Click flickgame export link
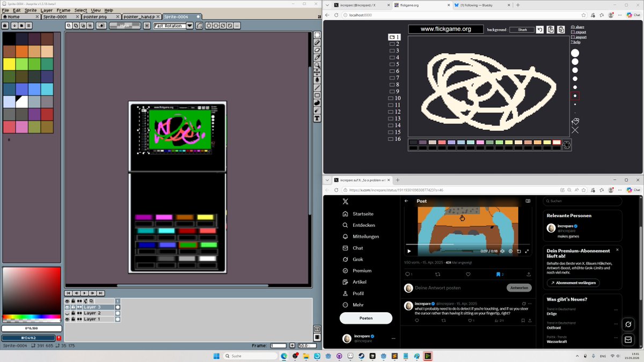Screen dimensions: 644x362 579,32
